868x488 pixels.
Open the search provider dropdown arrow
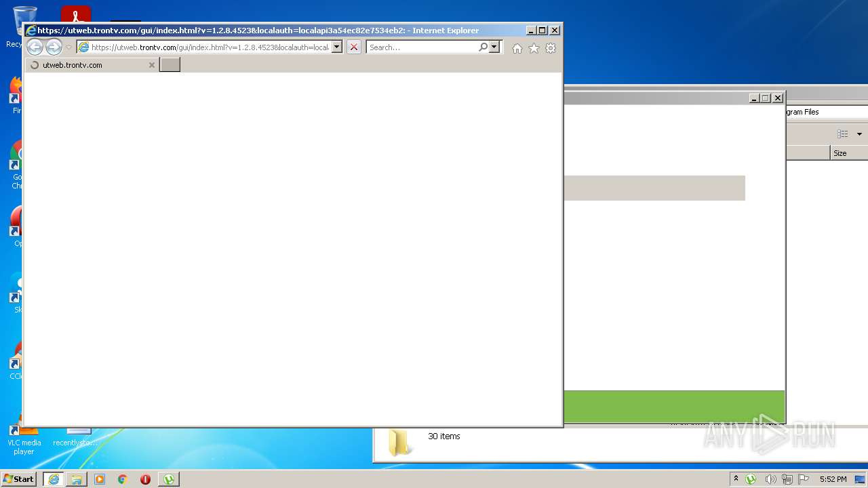(x=494, y=47)
